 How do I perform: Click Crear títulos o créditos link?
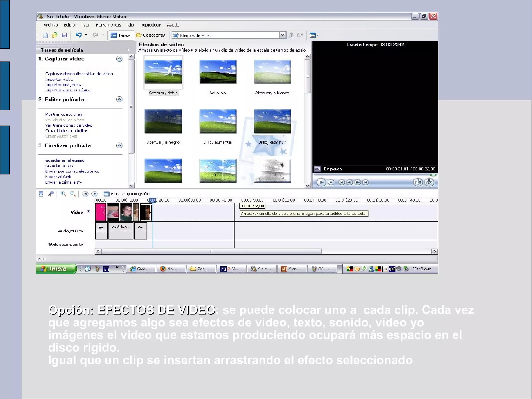point(67,131)
